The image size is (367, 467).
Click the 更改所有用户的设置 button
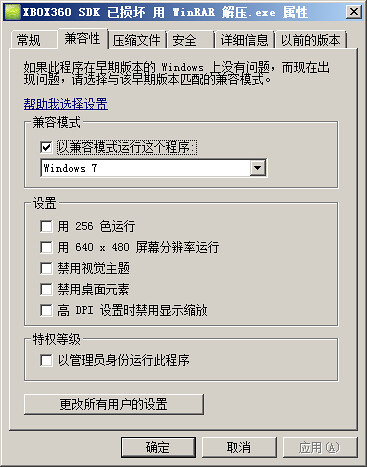point(114,404)
